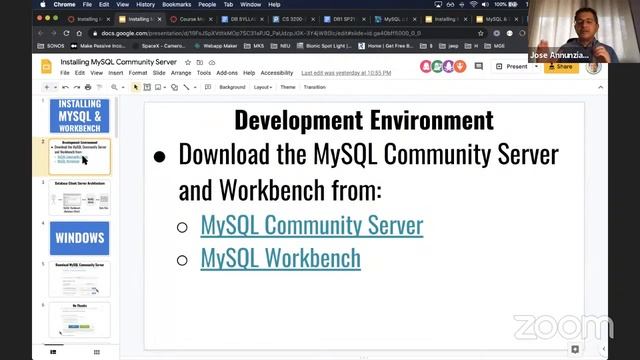Image resolution: width=640 pixels, height=360 pixels.
Task: Click the docs.google.com address bar
Action: point(286,33)
